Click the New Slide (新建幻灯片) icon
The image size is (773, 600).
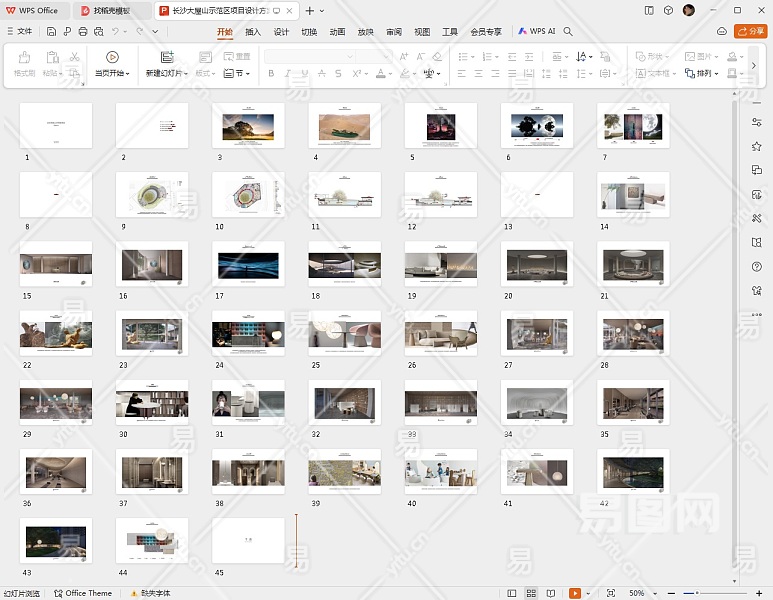pyautogui.click(x=167, y=58)
